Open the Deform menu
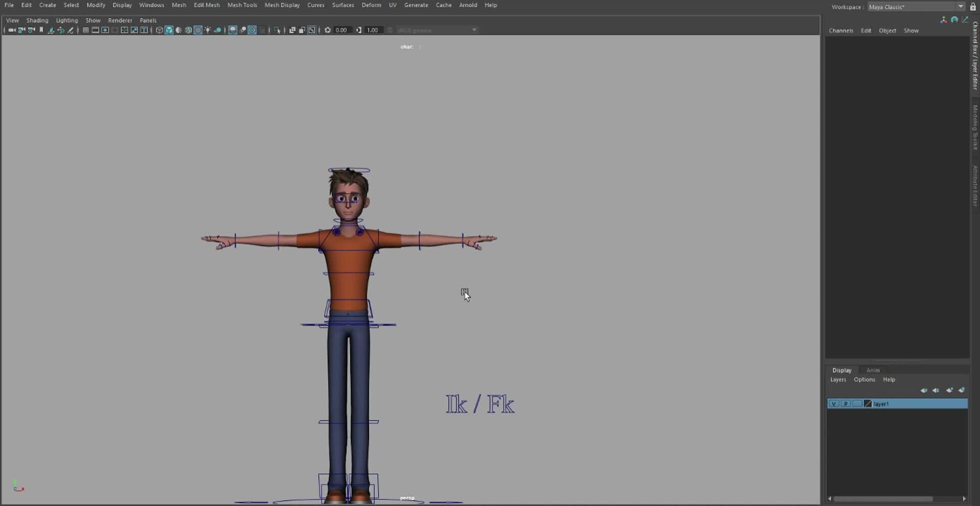 (x=371, y=5)
